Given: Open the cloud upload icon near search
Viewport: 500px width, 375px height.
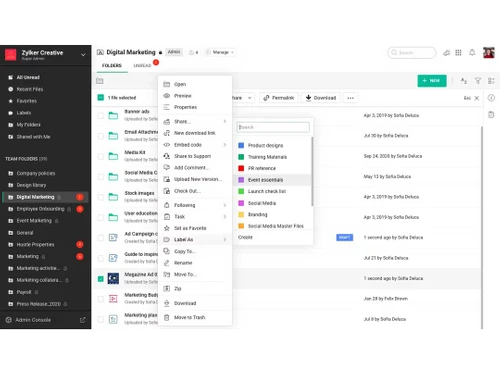Looking at the screenshot, I should tap(447, 53).
